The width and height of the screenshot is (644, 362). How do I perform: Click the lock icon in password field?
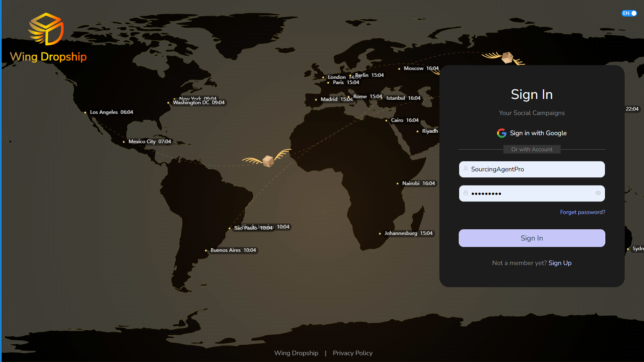tap(466, 193)
